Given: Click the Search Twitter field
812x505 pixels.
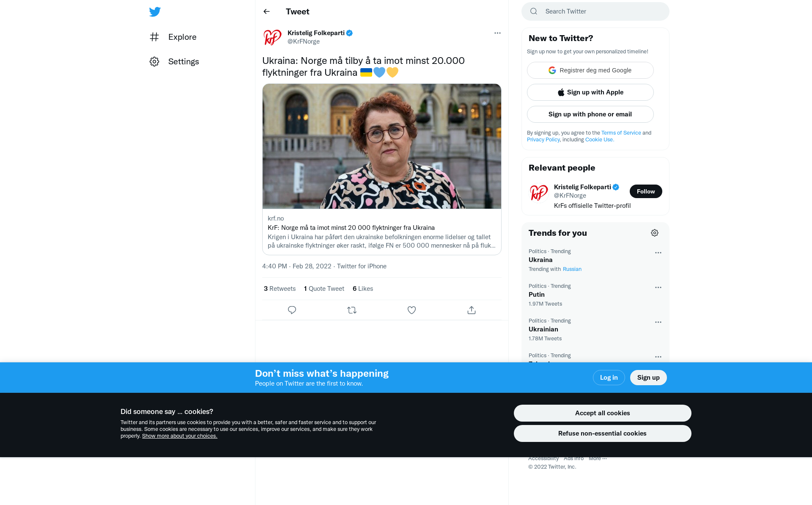Looking at the screenshot, I should [x=595, y=11].
